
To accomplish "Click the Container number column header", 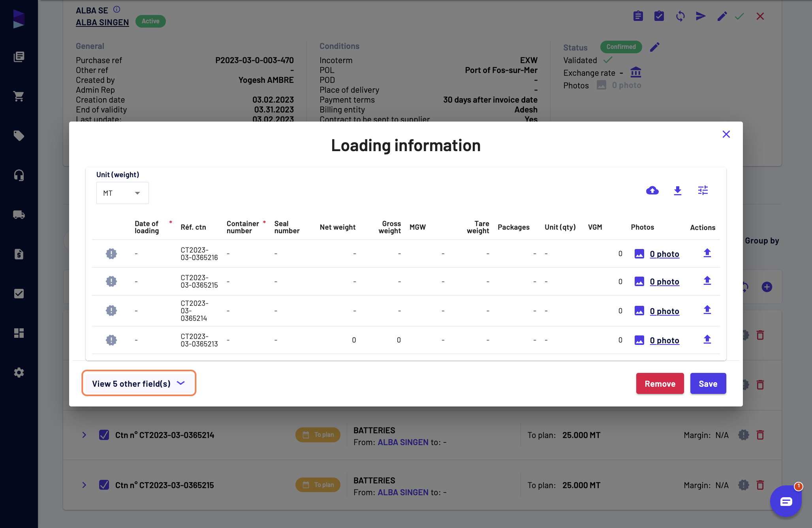I will tap(243, 227).
